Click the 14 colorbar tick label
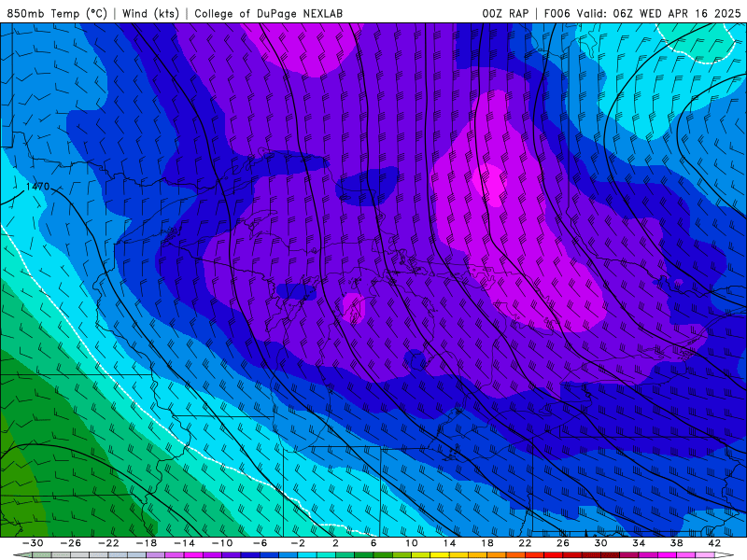The height and width of the screenshot is (560, 747). [x=449, y=543]
